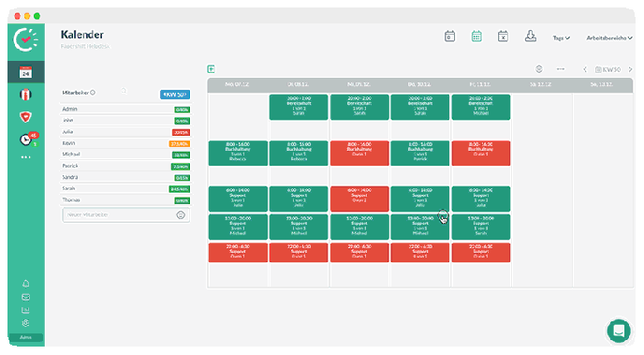Open Monday's Support 6:00-14:00 shift with Julia
The image size is (644, 355).
pos(238,199)
